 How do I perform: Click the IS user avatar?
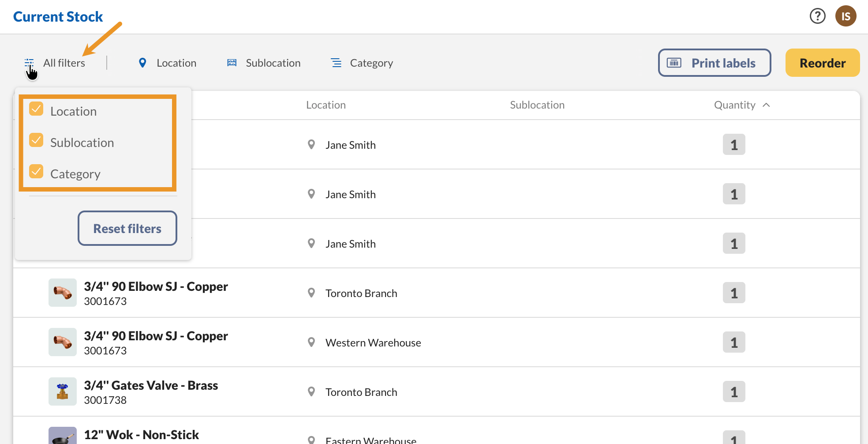[846, 16]
